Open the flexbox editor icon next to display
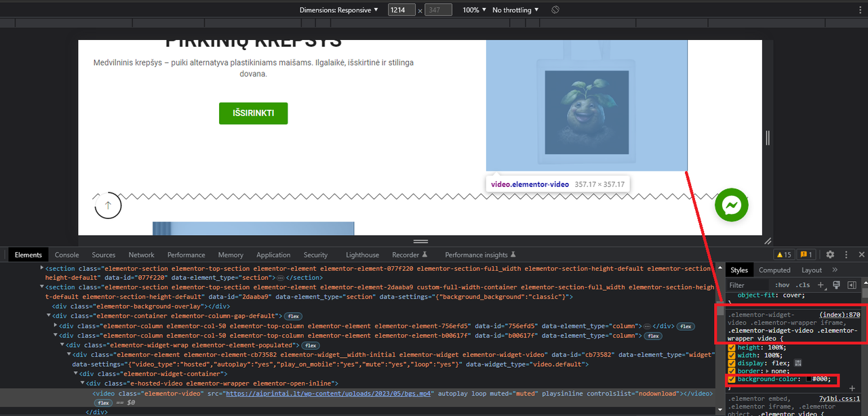The image size is (868, 416). [798, 362]
